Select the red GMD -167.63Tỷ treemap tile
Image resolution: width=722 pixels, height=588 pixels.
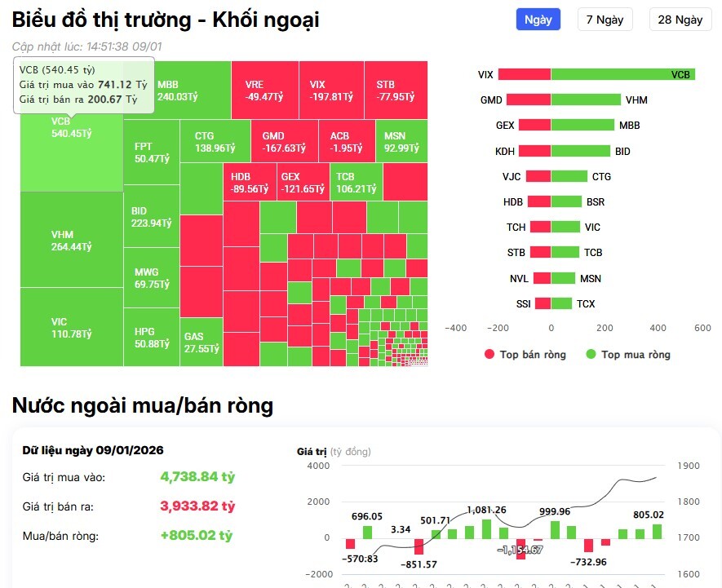tap(285, 141)
